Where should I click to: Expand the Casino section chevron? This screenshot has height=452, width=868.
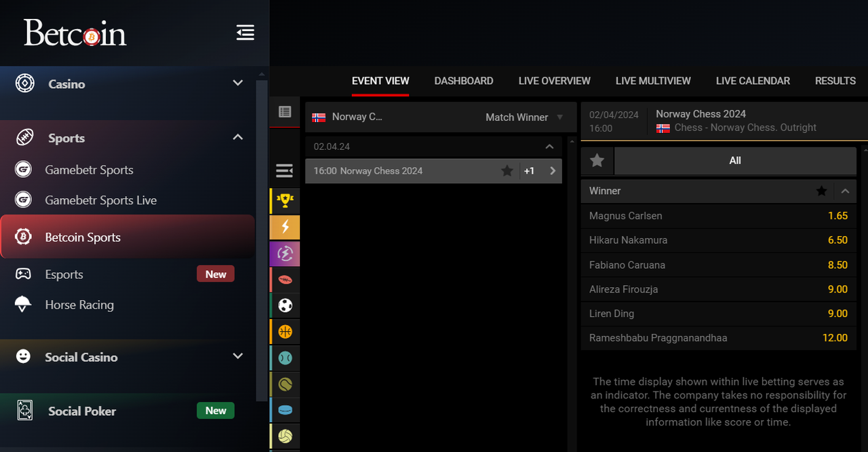238,83
